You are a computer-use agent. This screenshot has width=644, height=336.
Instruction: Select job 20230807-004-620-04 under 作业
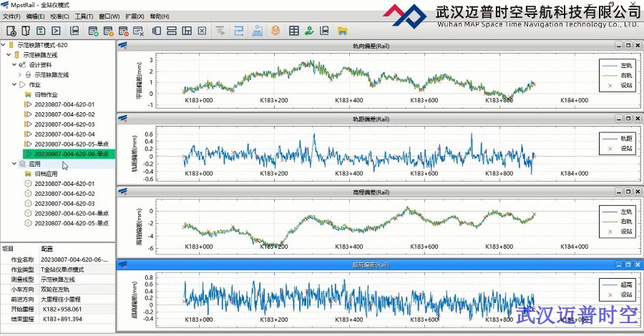64,134
